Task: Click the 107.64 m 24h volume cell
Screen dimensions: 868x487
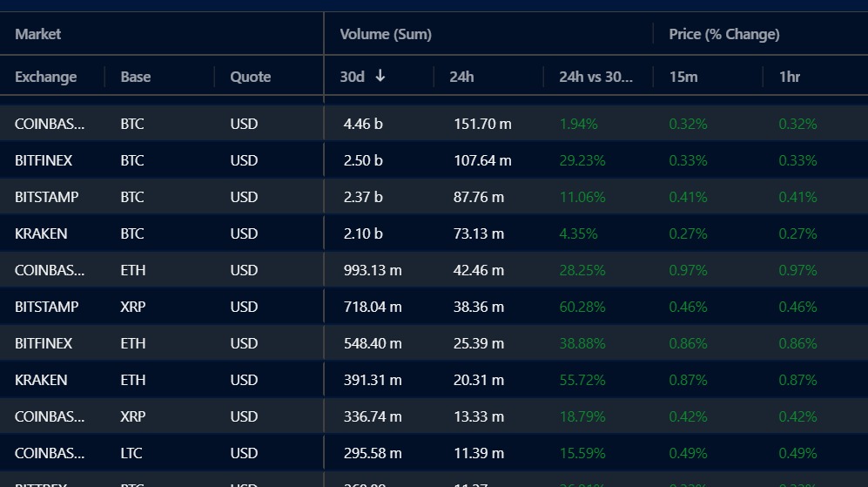Action: coord(482,160)
